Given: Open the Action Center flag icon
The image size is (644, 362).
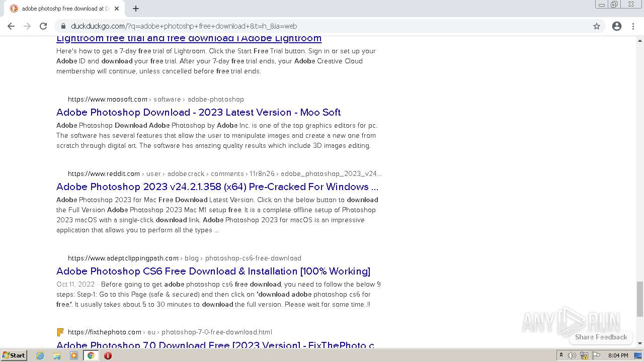Looking at the screenshot, I should 596,355.
